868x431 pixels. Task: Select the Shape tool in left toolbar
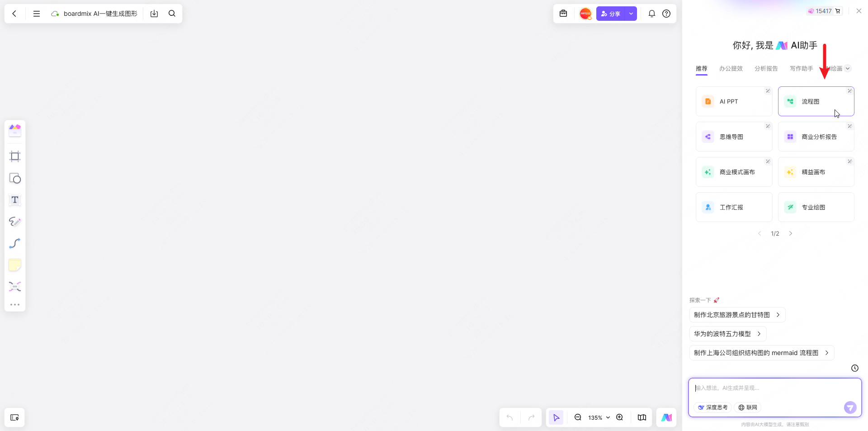(x=15, y=178)
